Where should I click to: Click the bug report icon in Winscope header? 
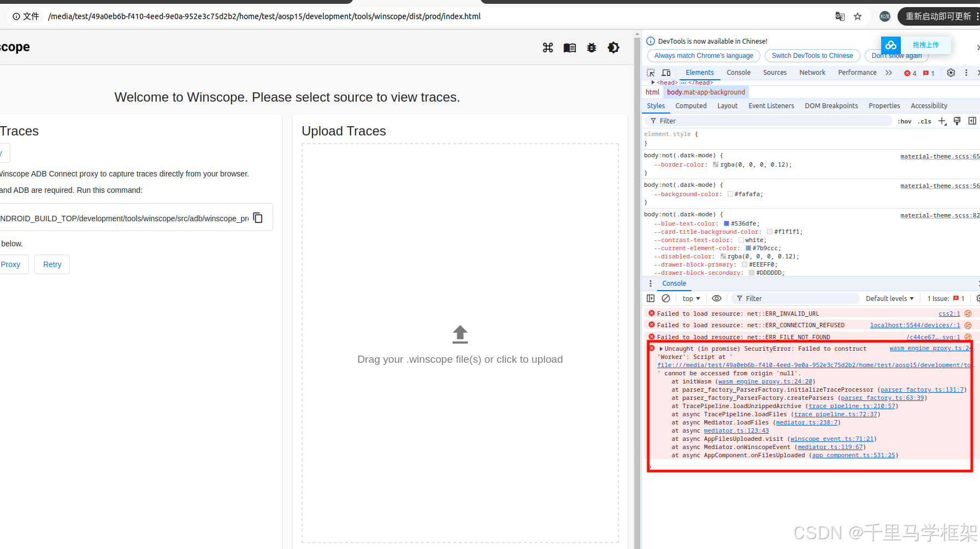[592, 48]
